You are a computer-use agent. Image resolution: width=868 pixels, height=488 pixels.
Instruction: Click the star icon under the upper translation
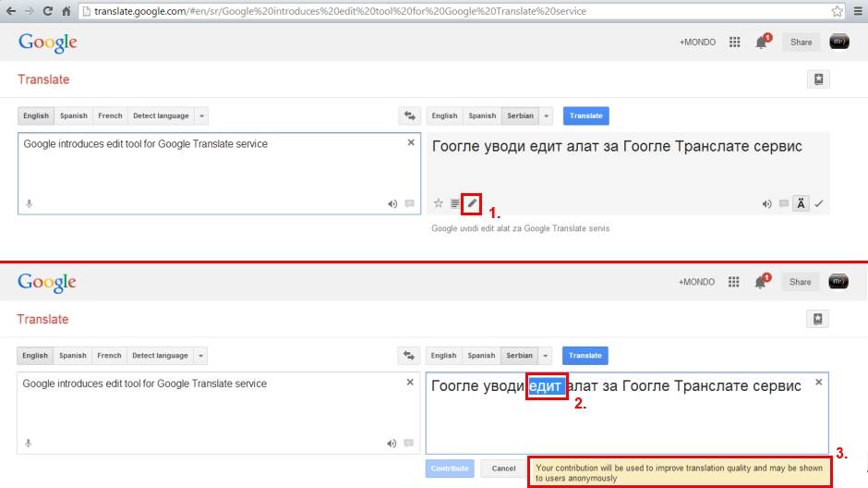tap(439, 203)
